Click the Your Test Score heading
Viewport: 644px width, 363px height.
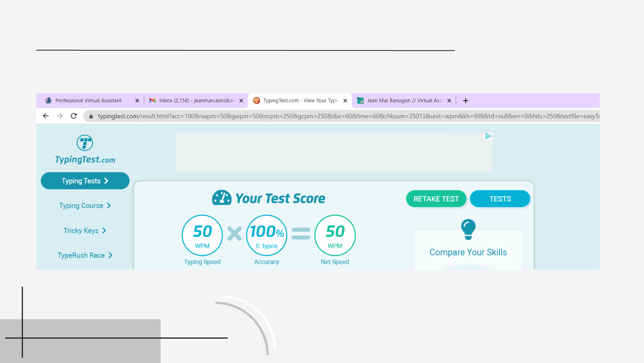coord(280,198)
